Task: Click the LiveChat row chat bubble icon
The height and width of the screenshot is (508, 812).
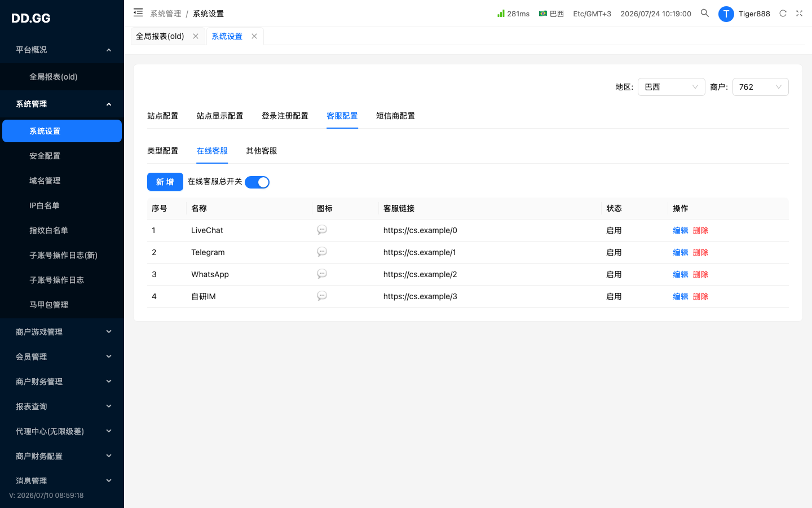Action: pyautogui.click(x=322, y=230)
